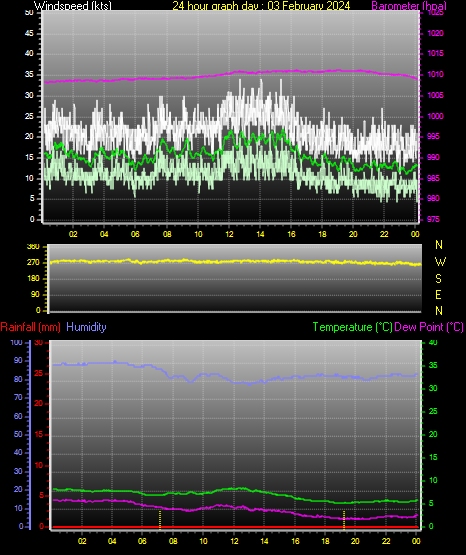Click the Windspeed (kts) axis title

(73, 5)
